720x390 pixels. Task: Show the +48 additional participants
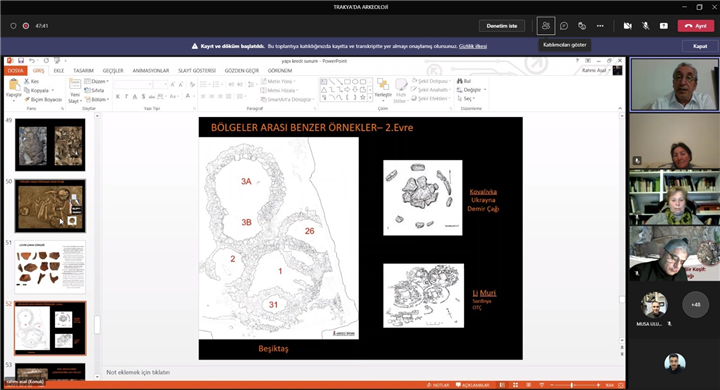[x=696, y=304]
